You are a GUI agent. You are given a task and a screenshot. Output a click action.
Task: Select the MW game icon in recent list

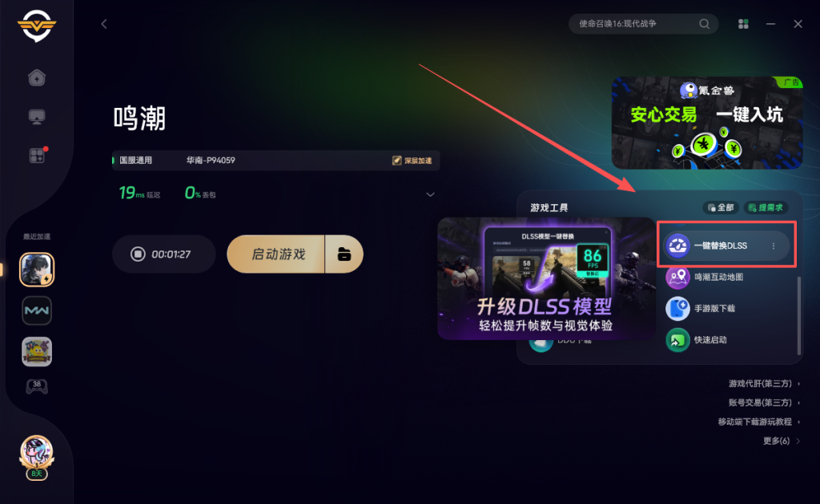(37, 310)
